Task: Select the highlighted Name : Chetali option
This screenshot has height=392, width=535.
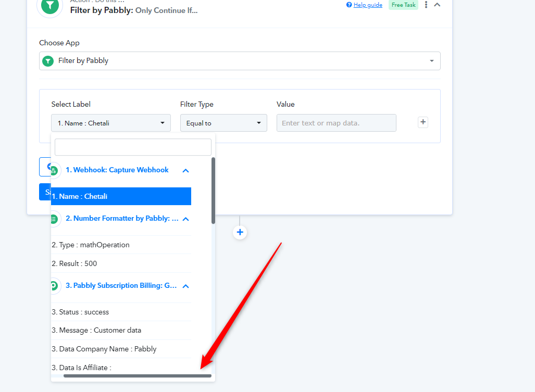Action: coord(121,196)
